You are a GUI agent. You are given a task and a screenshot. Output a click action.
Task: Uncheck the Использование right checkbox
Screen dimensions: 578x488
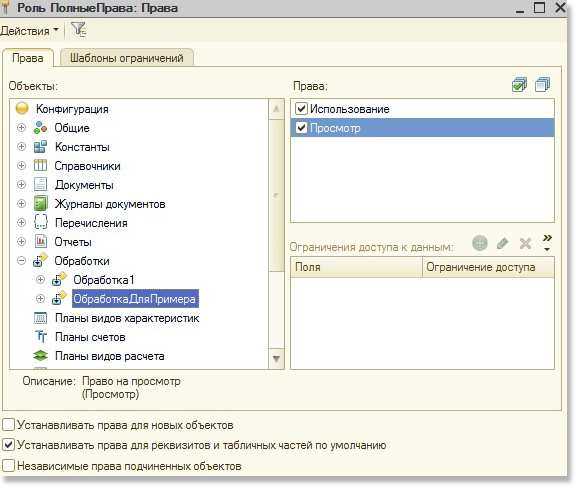pyautogui.click(x=302, y=109)
